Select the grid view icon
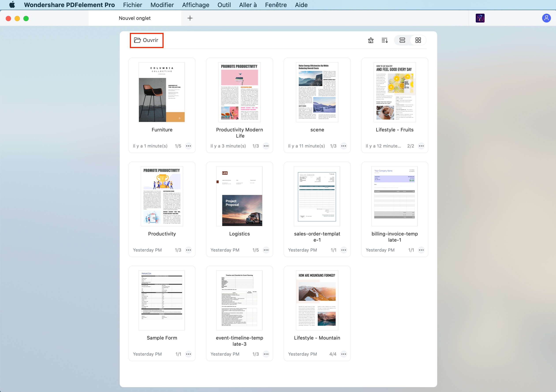This screenshot has height=392, width=556. coord(418,40)
